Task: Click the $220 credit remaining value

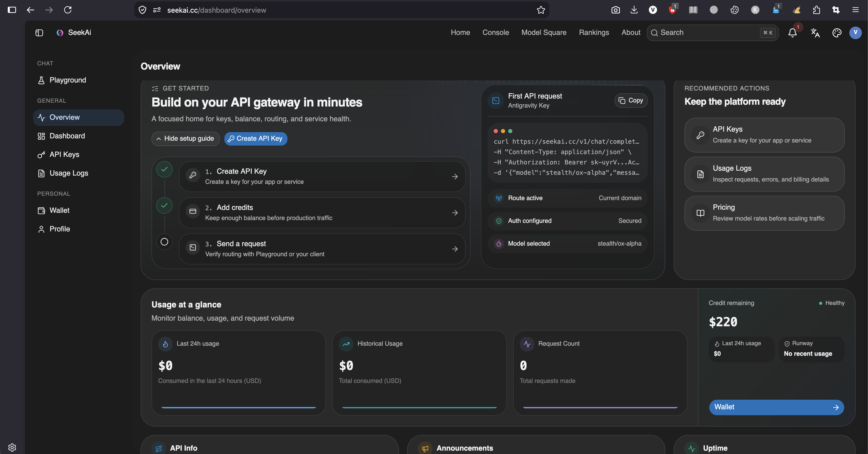Action: pyautogui.click(x=723, y=322)
